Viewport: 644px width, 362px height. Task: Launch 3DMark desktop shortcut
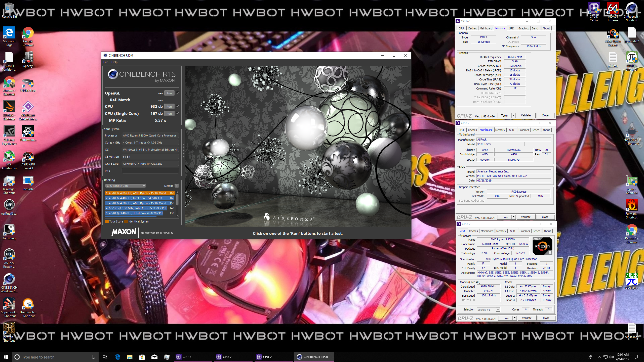point(9,110)
